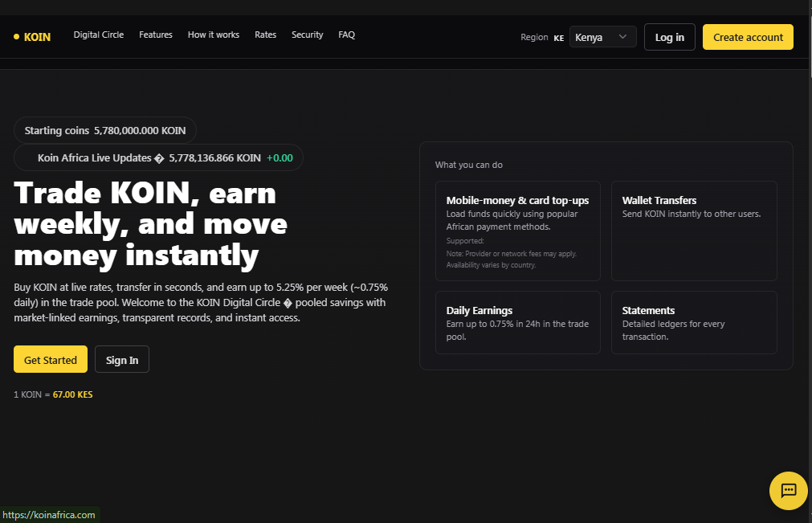Click the KOIN logo in header
812x523 pixels.
tap(32, 37)
